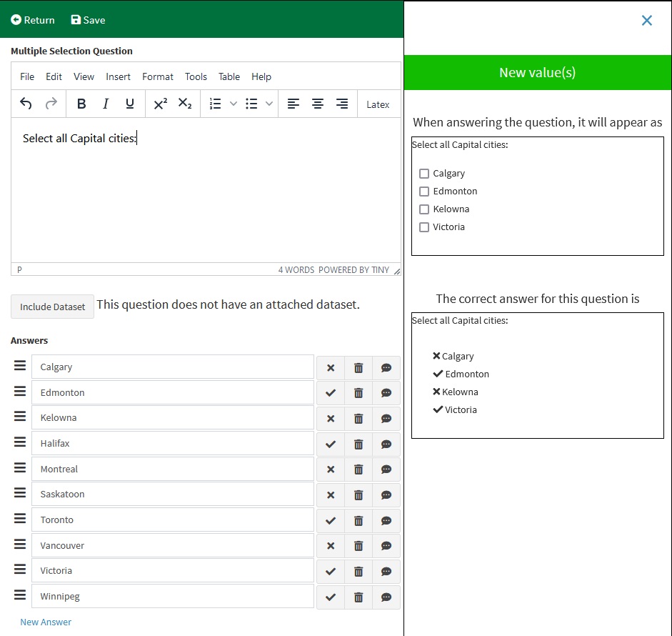Screen dimensions: 672x636
Task: Click the undo arrow in editor
Action: pyautogui.click(x=26, y=104)
